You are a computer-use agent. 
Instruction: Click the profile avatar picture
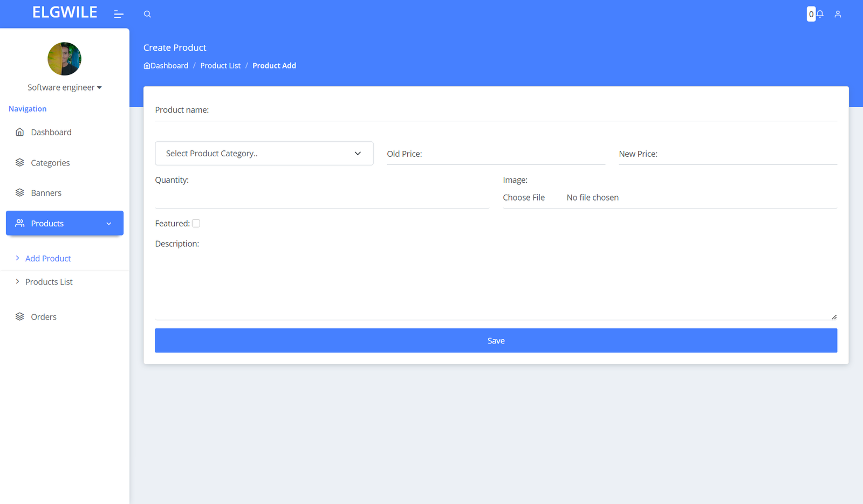(x=65, y=59)
